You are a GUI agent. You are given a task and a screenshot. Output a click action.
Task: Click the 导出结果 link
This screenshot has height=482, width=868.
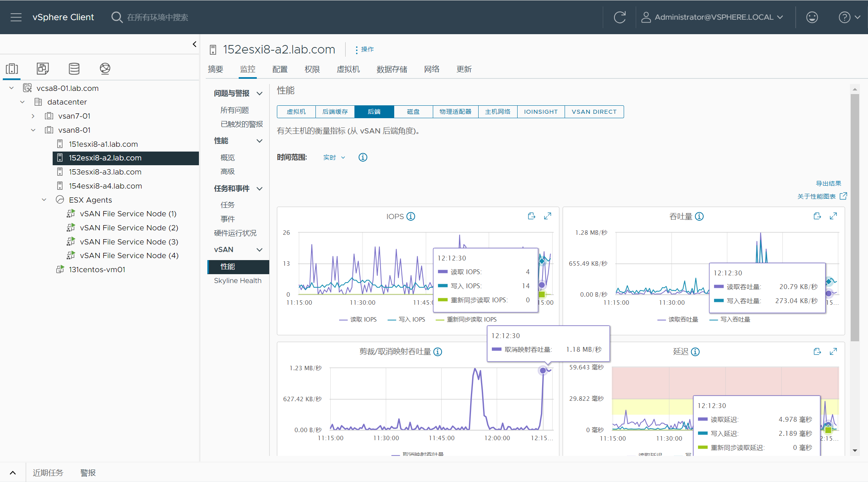[828, 183]
